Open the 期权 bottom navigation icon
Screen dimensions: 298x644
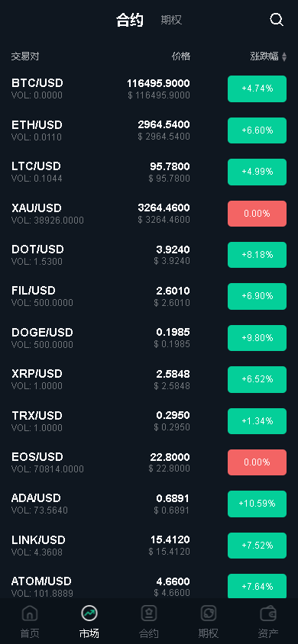(209, 613)
